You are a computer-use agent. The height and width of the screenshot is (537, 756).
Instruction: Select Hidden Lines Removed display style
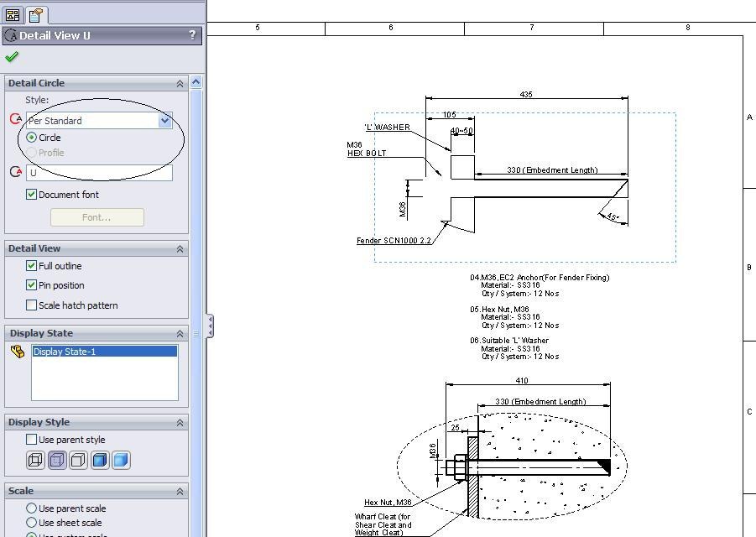pos(78,460)
